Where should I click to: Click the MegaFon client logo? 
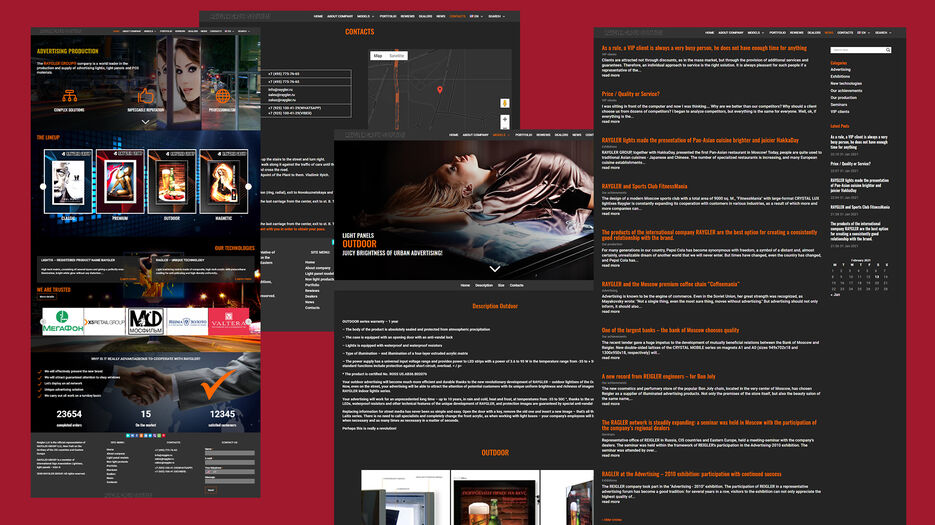[63, 322]
